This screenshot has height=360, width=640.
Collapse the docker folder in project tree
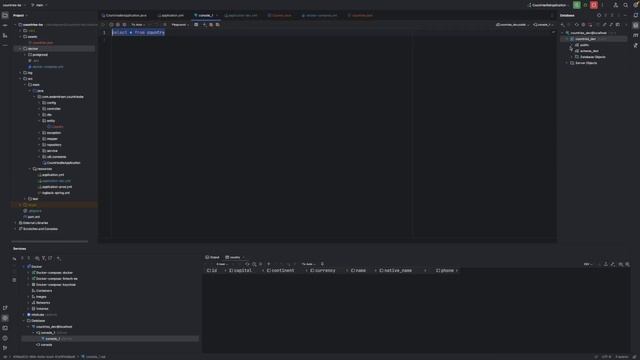(20, 49)
